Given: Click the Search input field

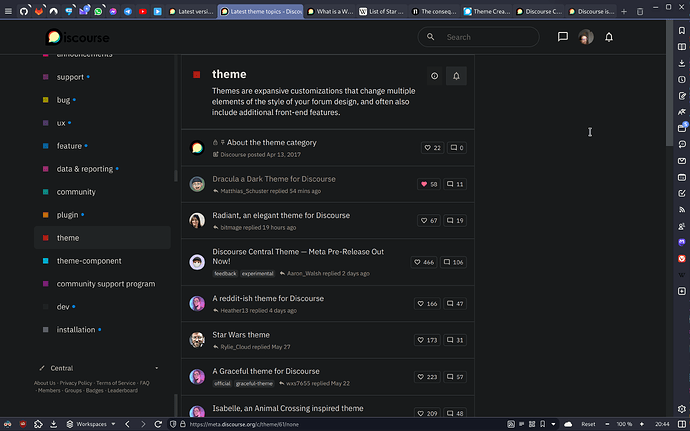Looking at the screenshot, I should [478, 37].
